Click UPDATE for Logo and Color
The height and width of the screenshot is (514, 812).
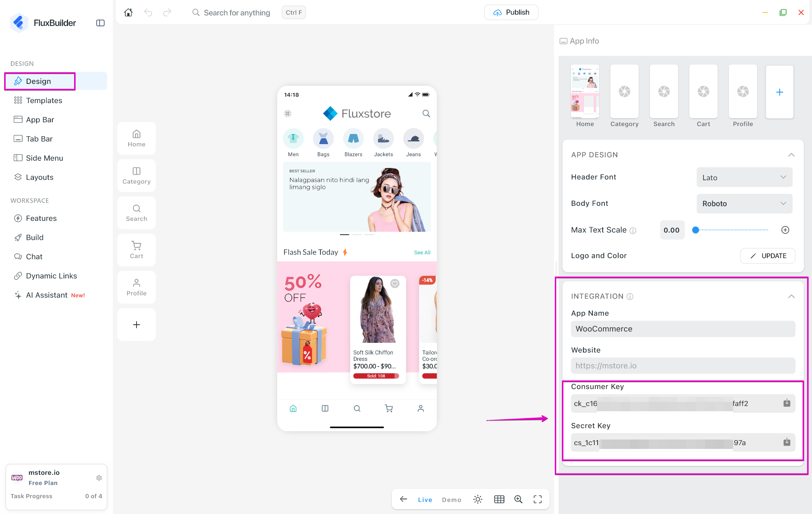[x=768, y=256]
